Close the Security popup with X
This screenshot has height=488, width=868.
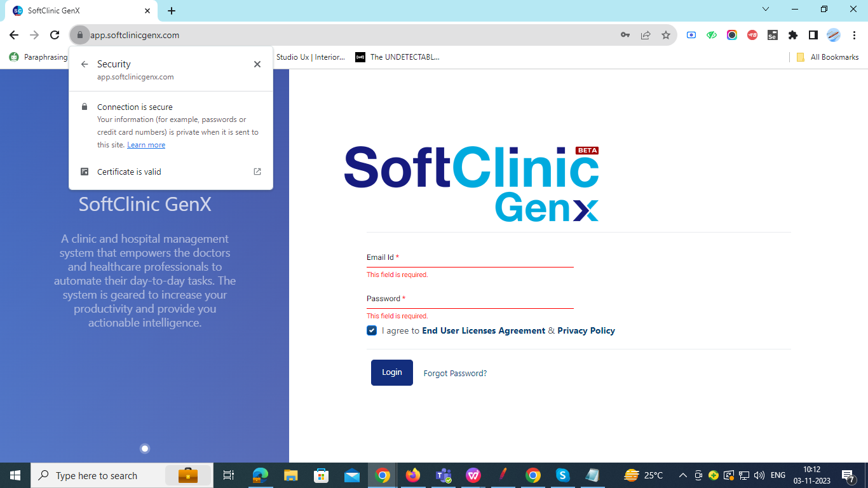pyautogui.click(x=257, y=64)
